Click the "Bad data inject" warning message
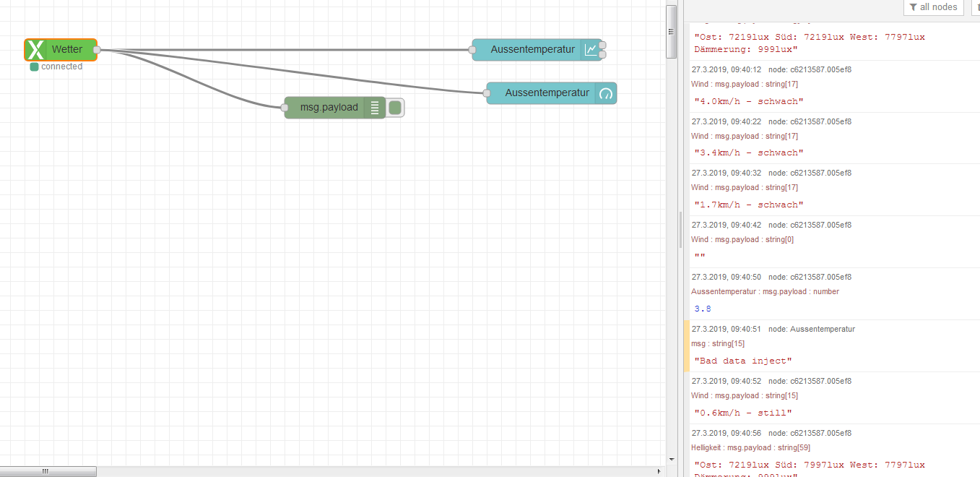The image size is (980, 477). tap(742, 361)
